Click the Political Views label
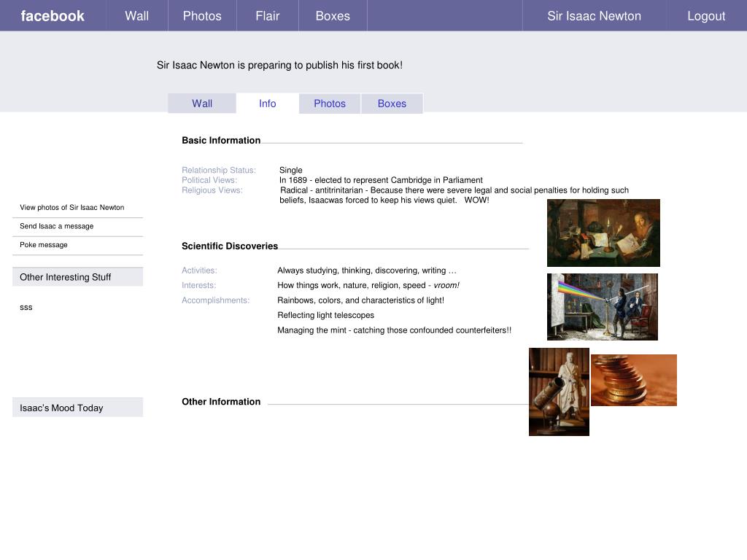 [209, 180]
